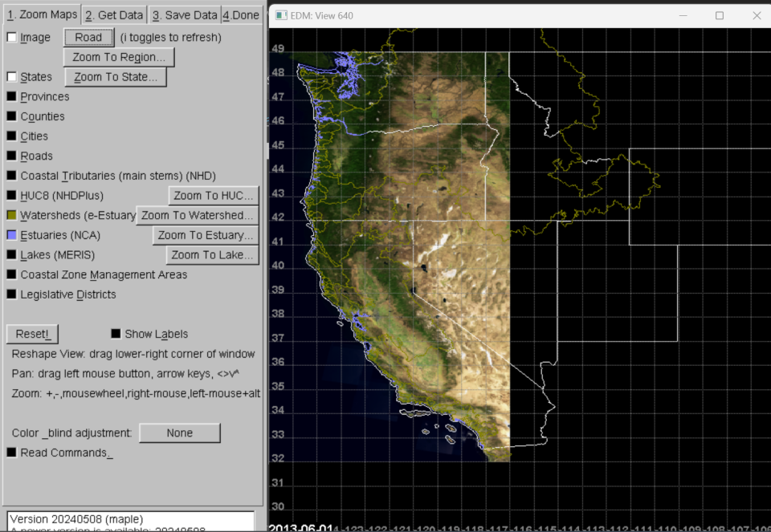Toggle the Read Commands checkbox
This screenshot has width=771, height=532.
(x=12, y=453)
